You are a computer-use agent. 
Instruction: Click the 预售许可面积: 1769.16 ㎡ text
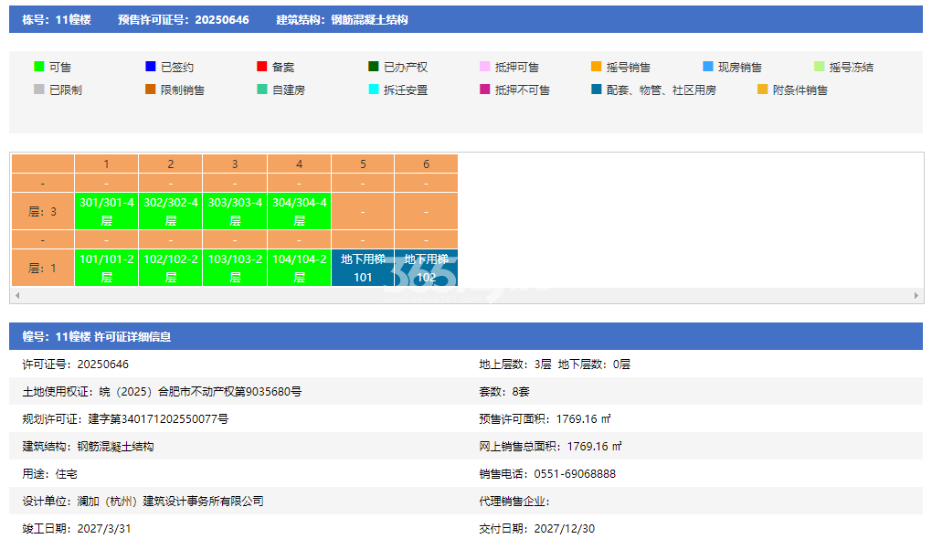pyautogui.click(x=545, y=418)
